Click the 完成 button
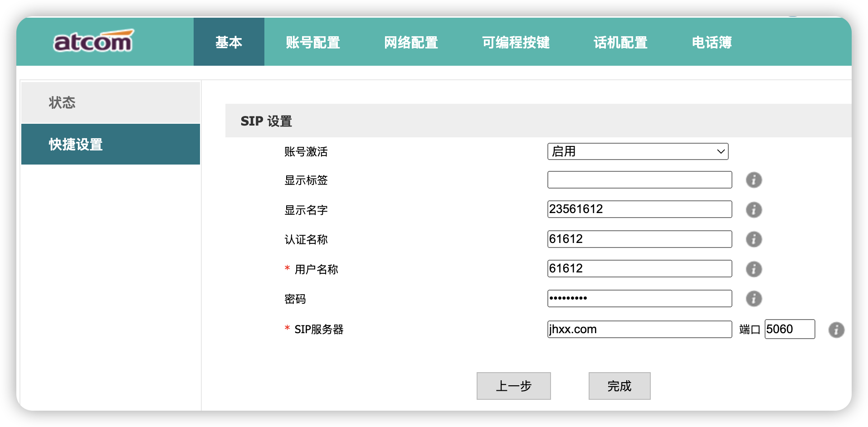 [619, 386]
